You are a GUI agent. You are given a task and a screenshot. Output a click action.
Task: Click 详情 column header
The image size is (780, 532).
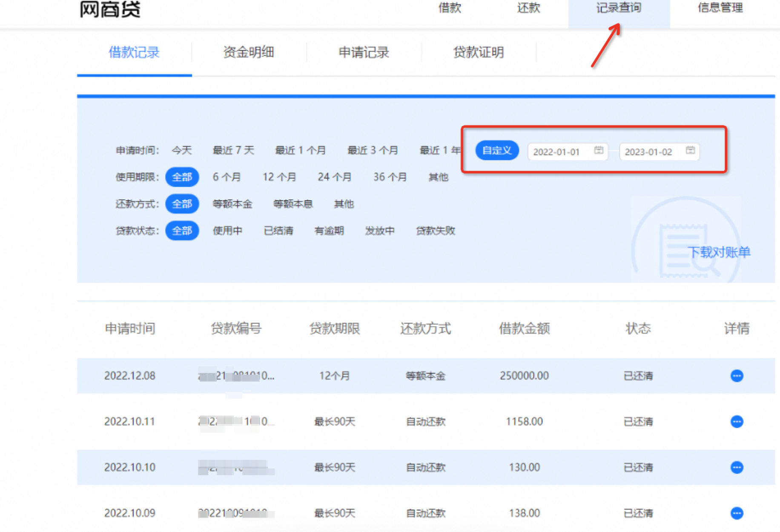(x=737, y=329)
